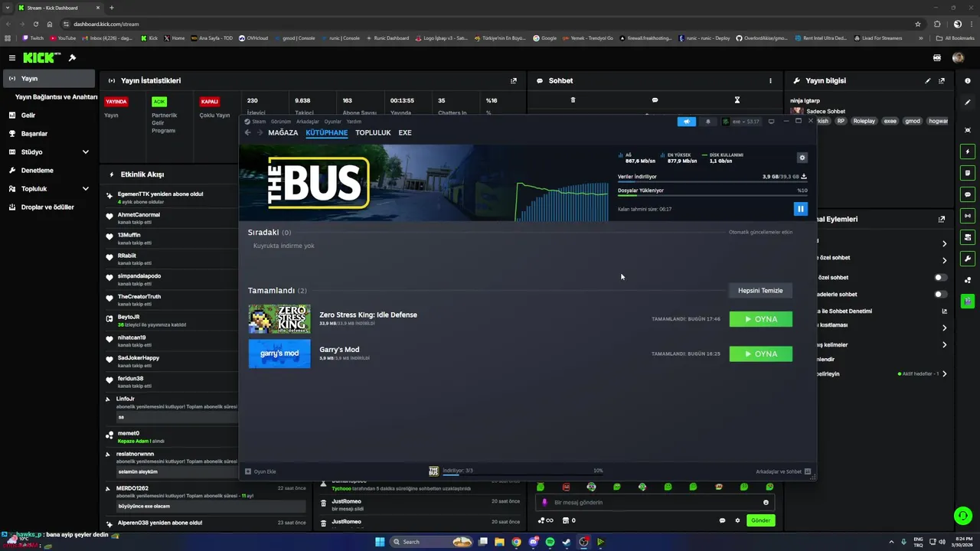
Task: Toggle 'adelerle sohbet' switch
Action: (940, 294)
